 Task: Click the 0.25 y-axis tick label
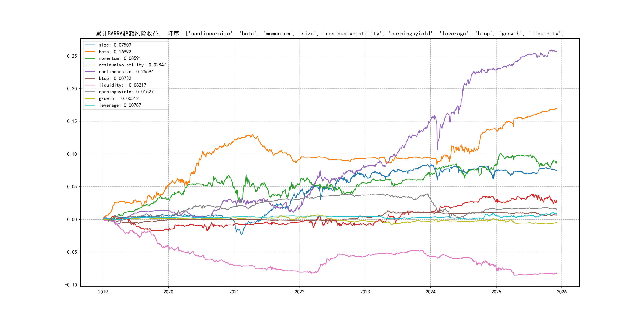(x=72, y=56)
